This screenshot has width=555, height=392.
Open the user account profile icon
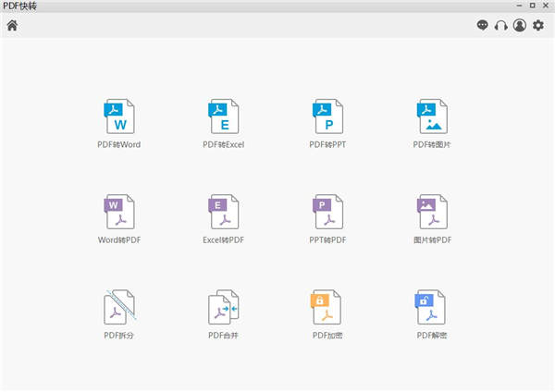coord(520,25)
